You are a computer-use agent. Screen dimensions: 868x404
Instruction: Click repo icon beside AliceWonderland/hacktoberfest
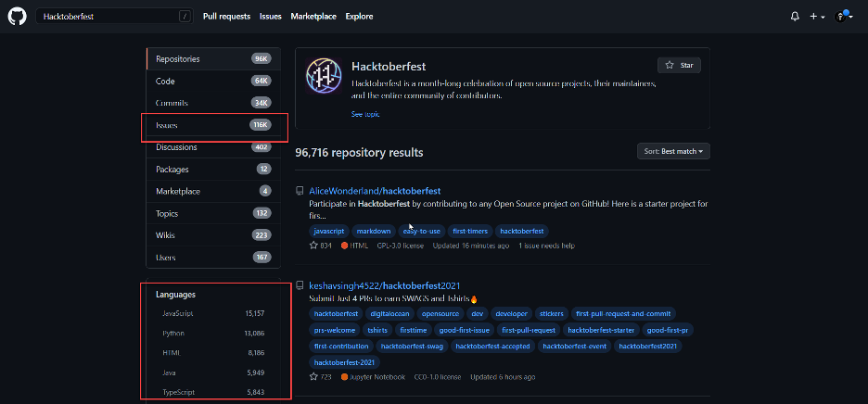[300, 191]
